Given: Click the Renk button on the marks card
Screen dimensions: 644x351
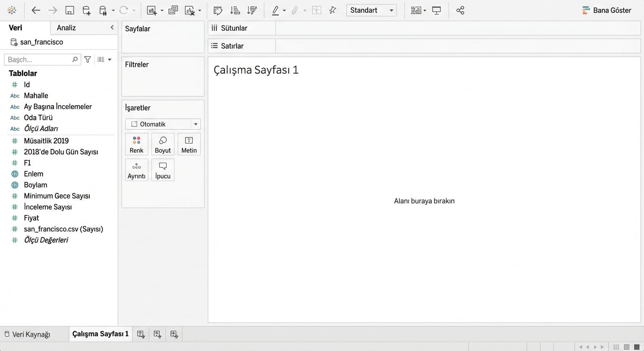Looking at the screenshot, I should click(136, 144).
